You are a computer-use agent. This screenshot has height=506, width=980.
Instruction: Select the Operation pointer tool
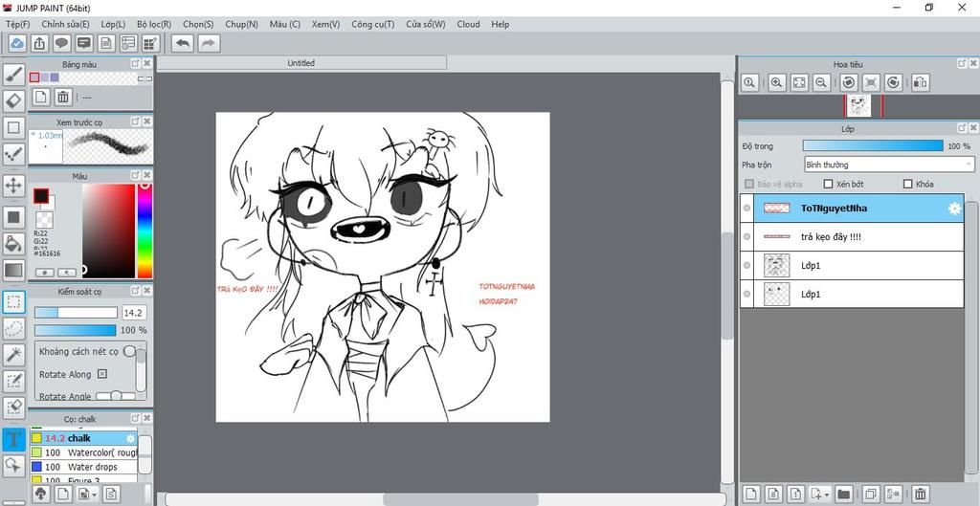[x=13, y=466]
